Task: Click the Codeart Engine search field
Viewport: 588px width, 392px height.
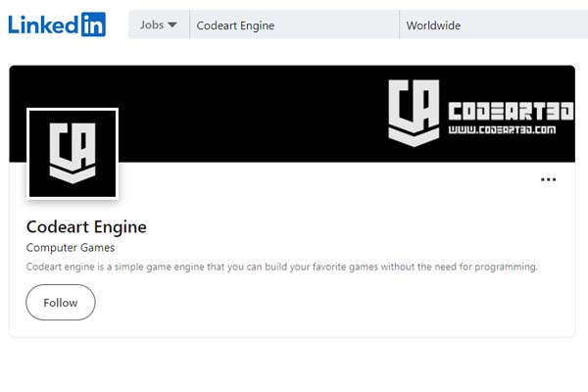Action: [294, 25]
